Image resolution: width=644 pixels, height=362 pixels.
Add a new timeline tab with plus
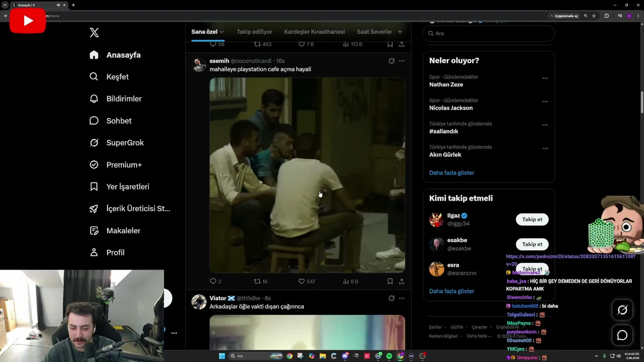(x=400, y=32)
